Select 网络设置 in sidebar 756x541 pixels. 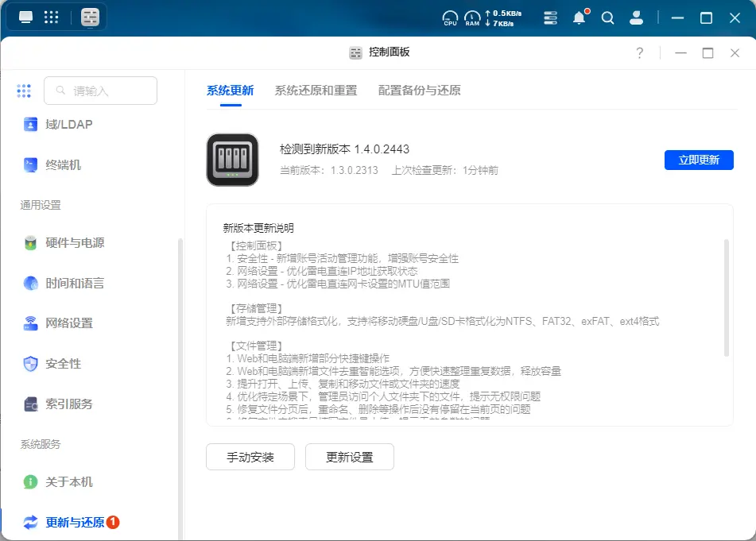[x=69, y=323]
